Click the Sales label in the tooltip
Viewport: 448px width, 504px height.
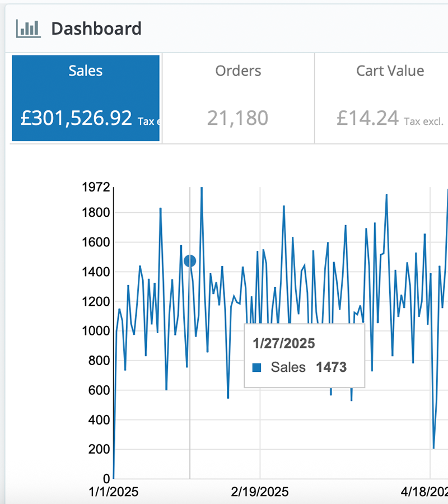click(x=288, y=367)
